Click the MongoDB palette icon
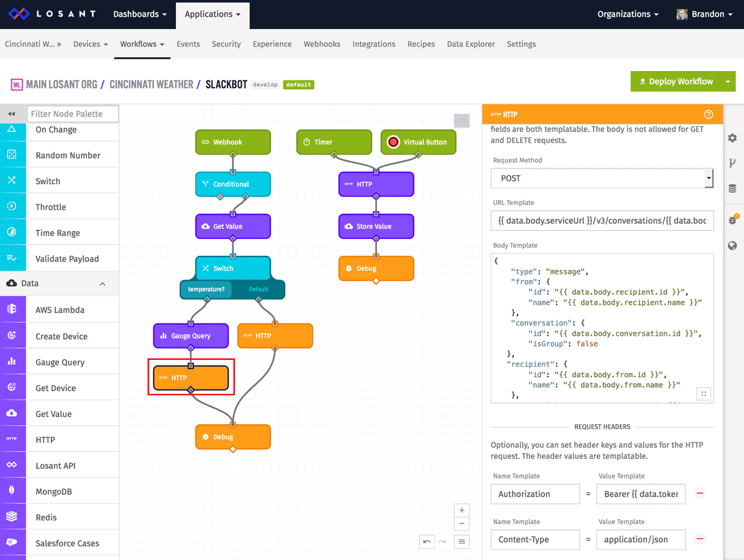 pyautogui.click(x=12, y=491)
